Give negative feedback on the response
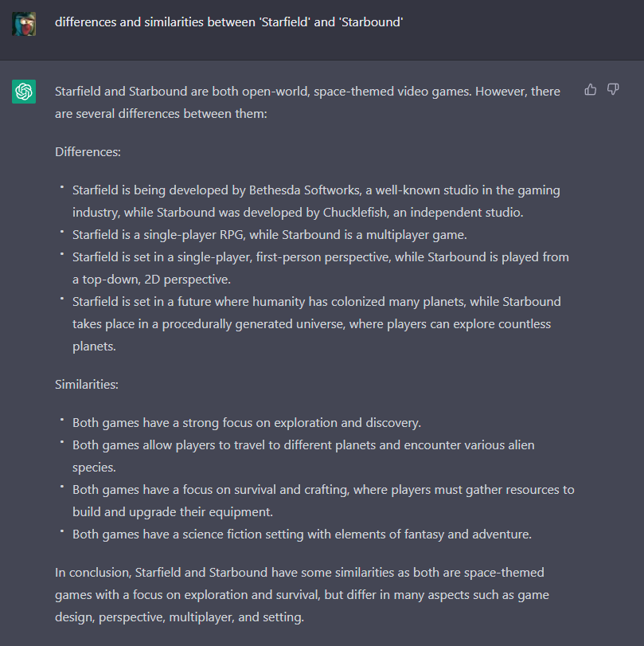This screenshot has height=646, width=644. tap(613, 89)
